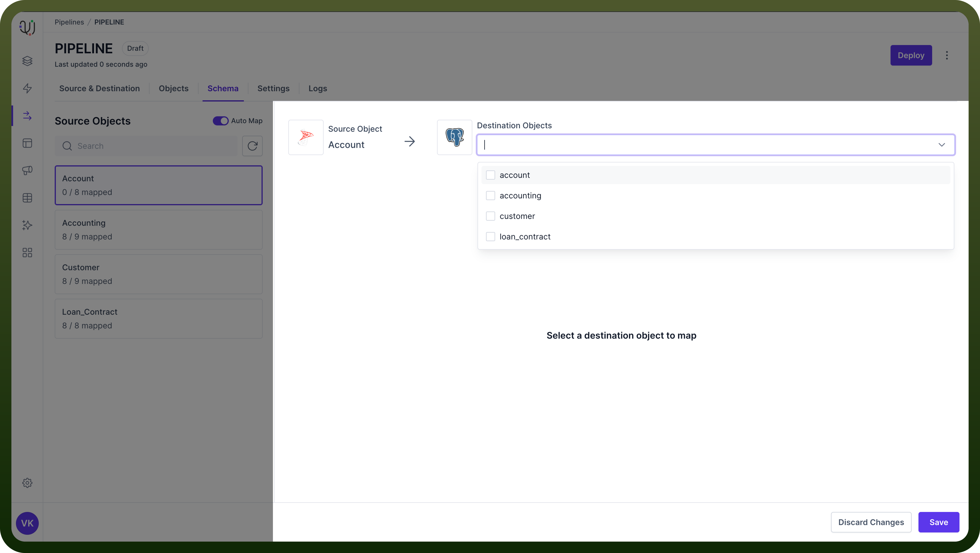The height and width of the screenshot is (553, 980).
Task: Open the layout panel sidebar icon
Action: tap(27, 143)
